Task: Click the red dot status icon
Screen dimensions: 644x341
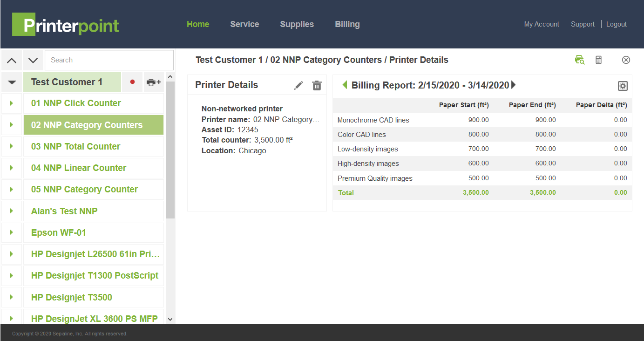Action: (x=132, y=82)
